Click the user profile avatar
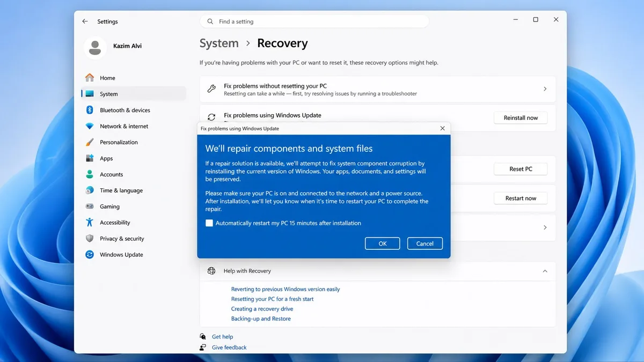Viewport: 644px width, 362px height. click(95, 48)
